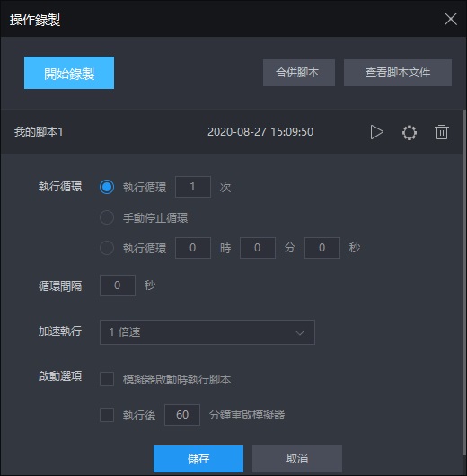Viewport: 467px width, 476px height.
Task: Enable 執行後 restart emulator checkbox
Action: click(x=107, y=415)
